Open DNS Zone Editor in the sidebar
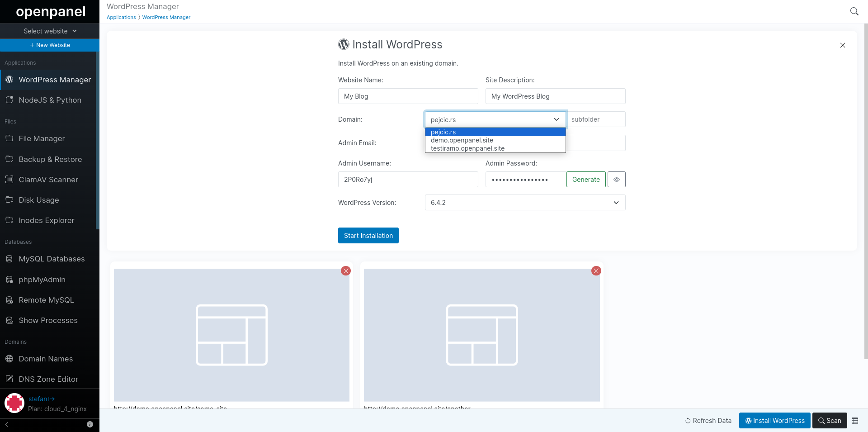Screen dimensions: 868x432 point(49,379)
